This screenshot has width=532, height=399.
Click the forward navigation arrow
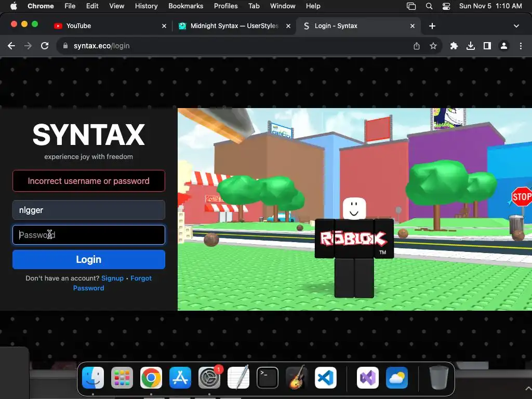28,46
